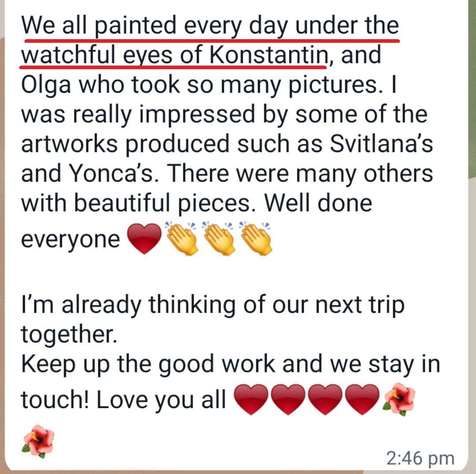The width and height of the screenshot is (476, 474).
Task: Click the first heart after "Love you all"
Action: pos(250,400)
